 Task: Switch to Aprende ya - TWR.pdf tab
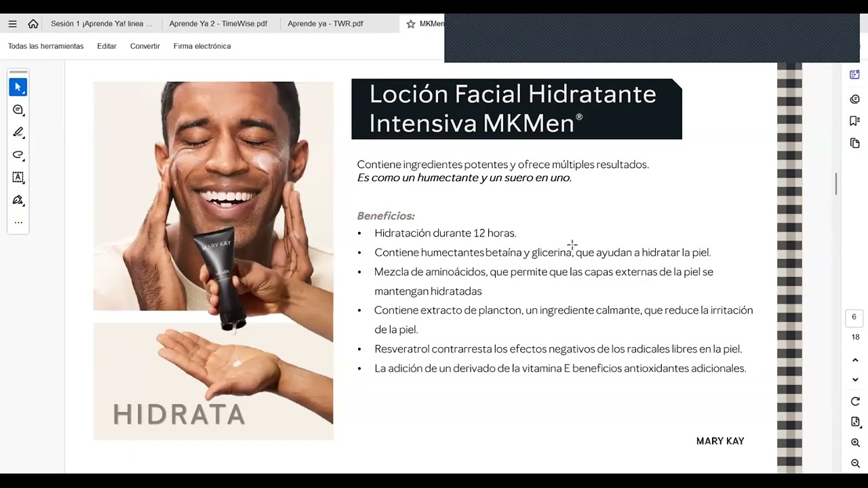click(x=325, y=24)
